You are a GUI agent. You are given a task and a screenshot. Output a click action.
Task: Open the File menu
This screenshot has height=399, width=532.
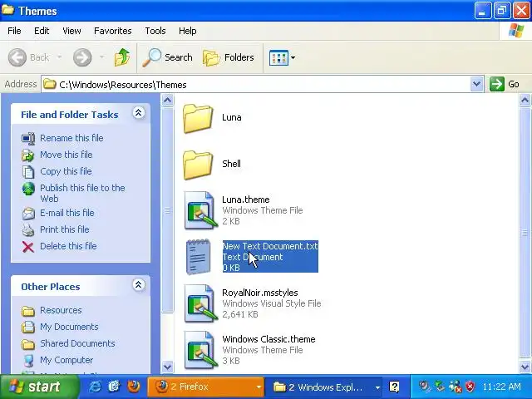pos(14,31)
